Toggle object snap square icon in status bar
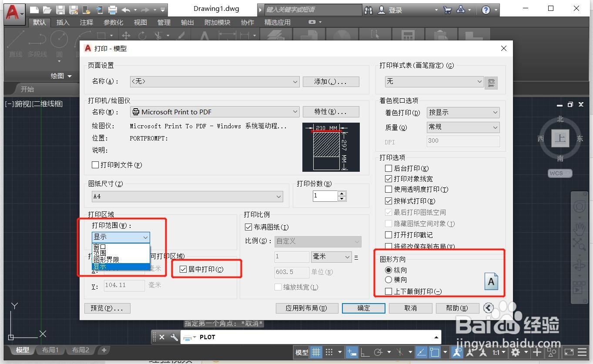Screen dimensions: 593x364 (434, 352)
